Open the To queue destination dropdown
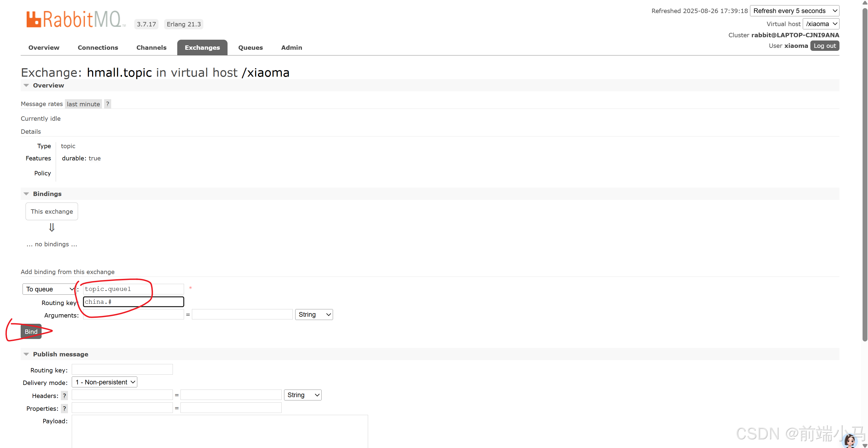 (x=49, y=289)
